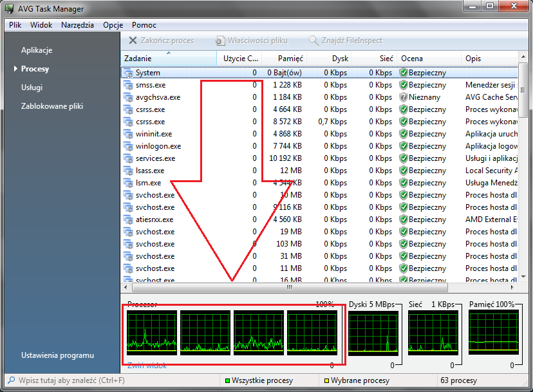Open the Widok menu

41,25
